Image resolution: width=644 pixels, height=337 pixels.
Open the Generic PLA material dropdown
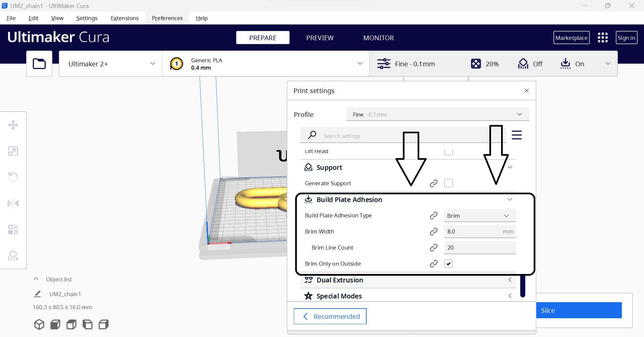[x=266, y=64]
